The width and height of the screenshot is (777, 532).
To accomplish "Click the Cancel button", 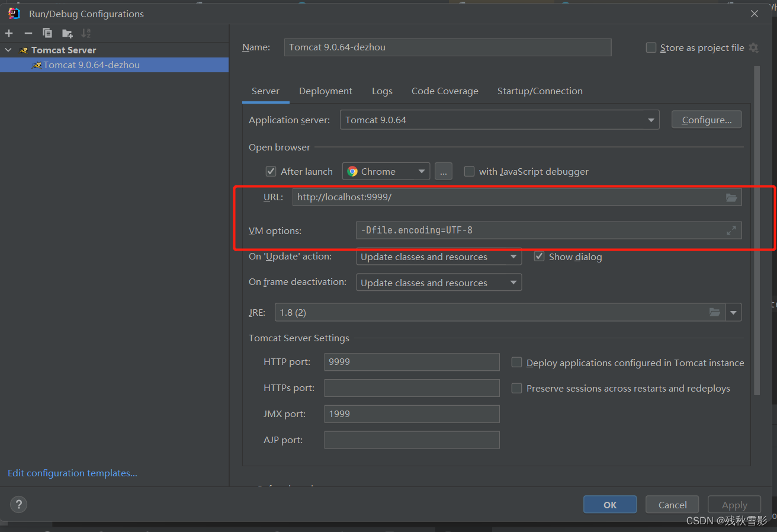I will point(673,505).
